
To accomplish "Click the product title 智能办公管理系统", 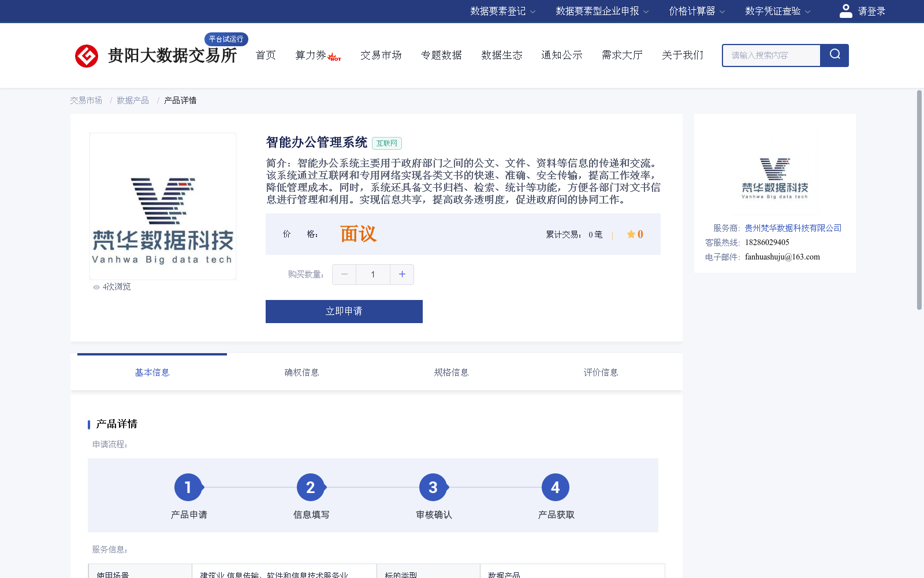I will pos(316,142).
